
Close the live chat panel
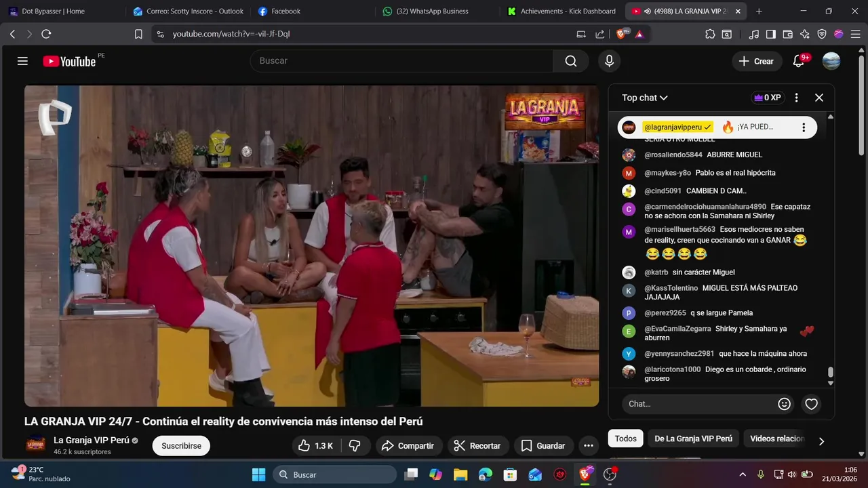click(819, 98)
